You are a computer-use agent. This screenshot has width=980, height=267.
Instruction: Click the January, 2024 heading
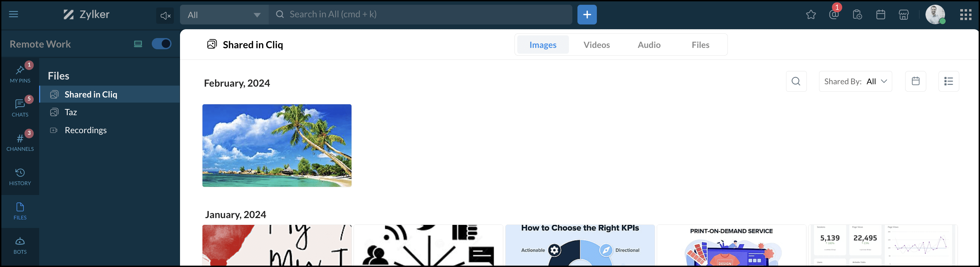pos(235,215)
